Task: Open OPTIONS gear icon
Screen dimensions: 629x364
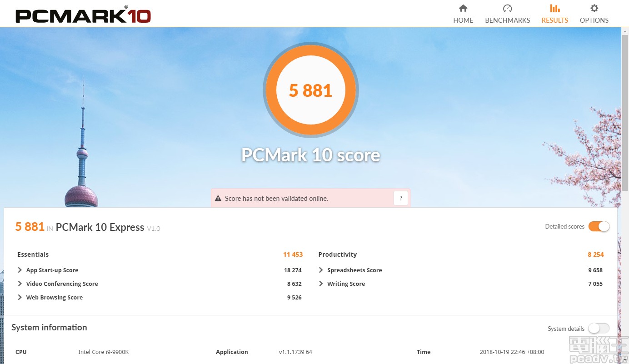Action: click(594, 8)
